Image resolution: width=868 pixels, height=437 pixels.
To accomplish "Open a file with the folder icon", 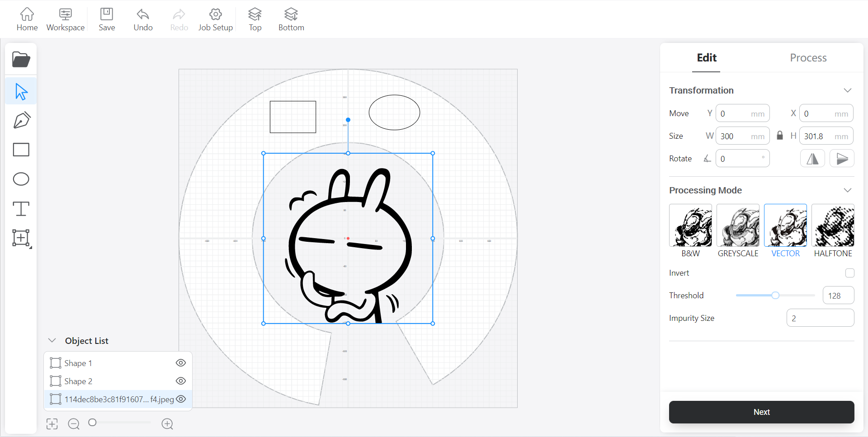I will [x=21, y=59].
